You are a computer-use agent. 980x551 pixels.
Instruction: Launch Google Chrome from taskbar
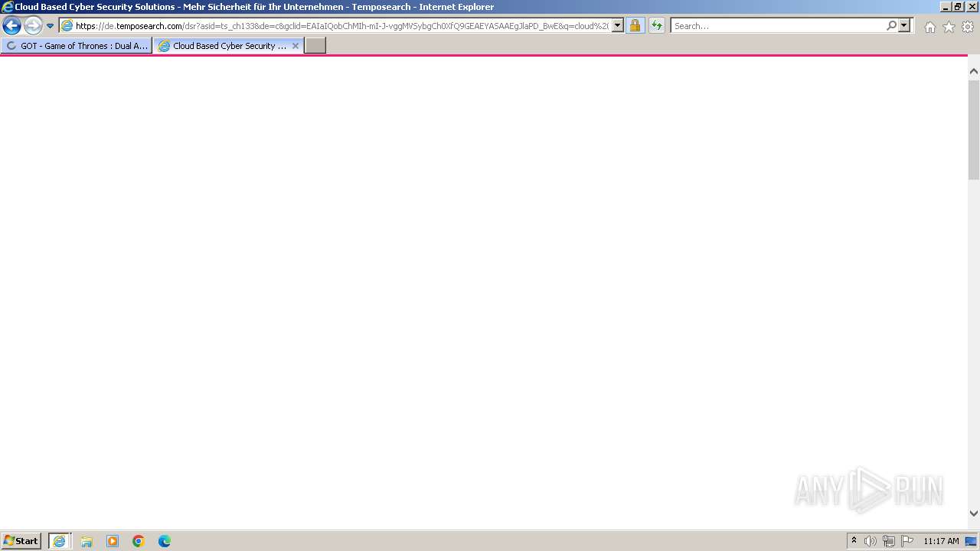[x=139, y=541]
